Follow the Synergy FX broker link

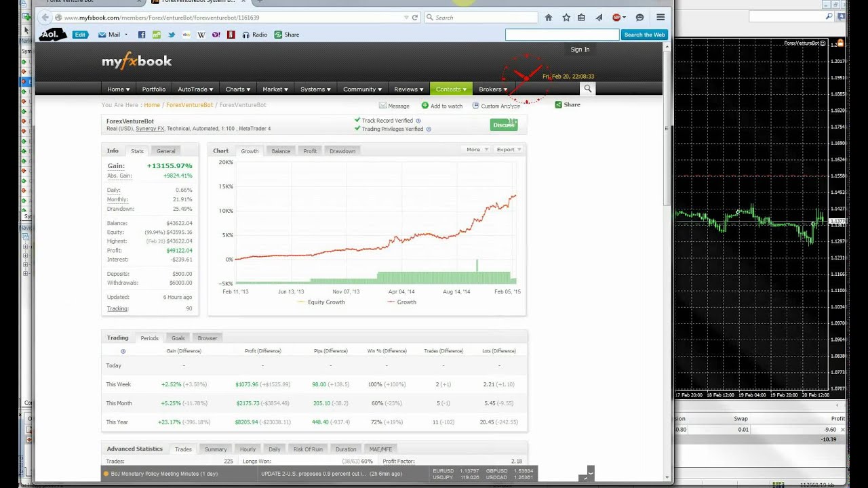pos(150,129)
